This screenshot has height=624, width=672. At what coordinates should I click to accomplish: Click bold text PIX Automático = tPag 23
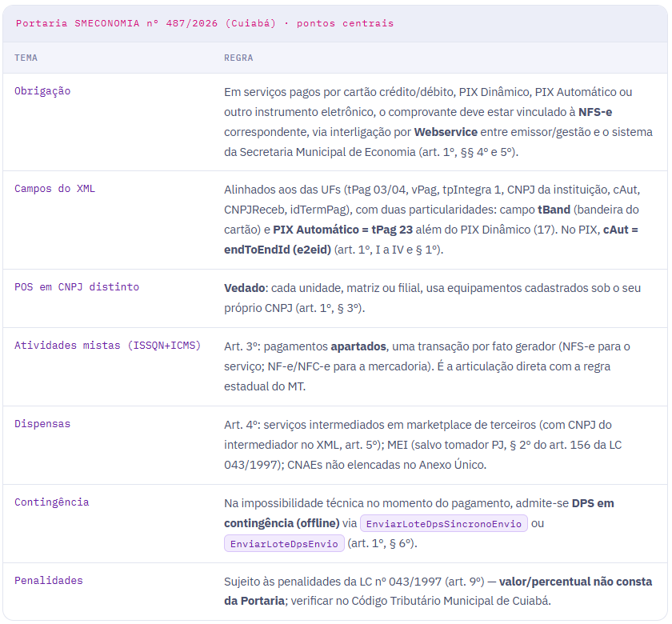(343, 230)
